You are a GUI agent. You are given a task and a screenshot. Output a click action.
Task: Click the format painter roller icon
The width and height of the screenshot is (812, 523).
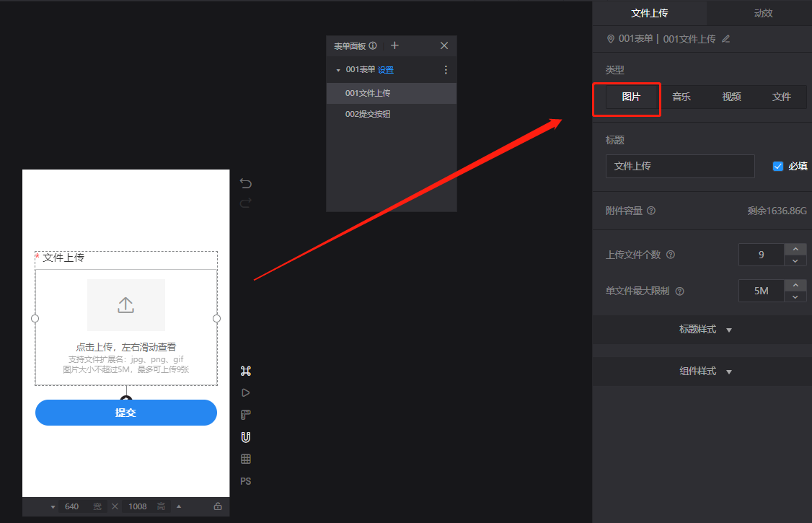click(x=245, y=415)
